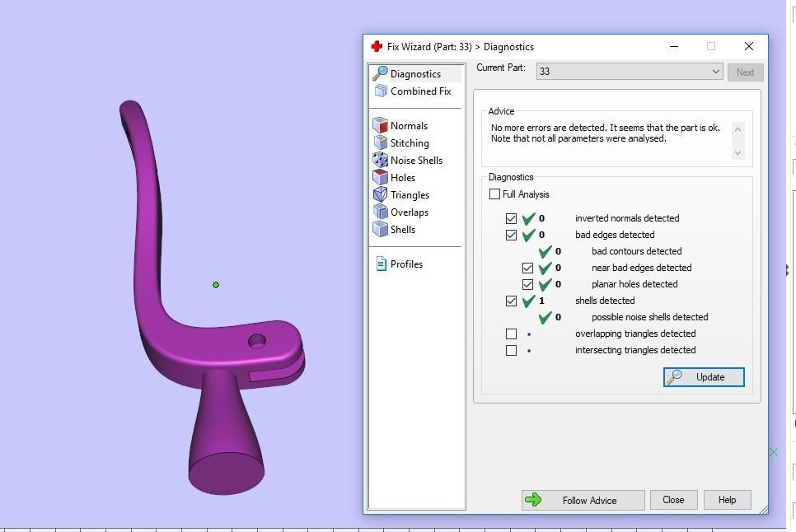Uncheck the planar holes detected checkbox
Viewport: 796px width, 532px height.
[x=527, y=284]
